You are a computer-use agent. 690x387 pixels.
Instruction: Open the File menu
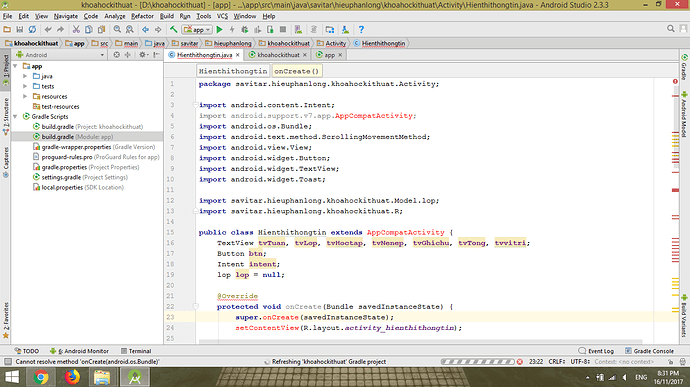(x=7, y=16)
